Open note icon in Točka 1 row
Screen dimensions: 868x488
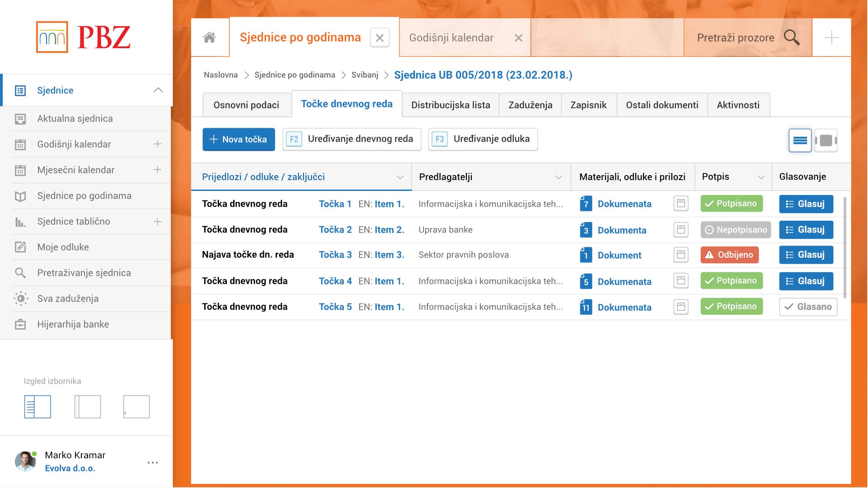coord(680,204)
